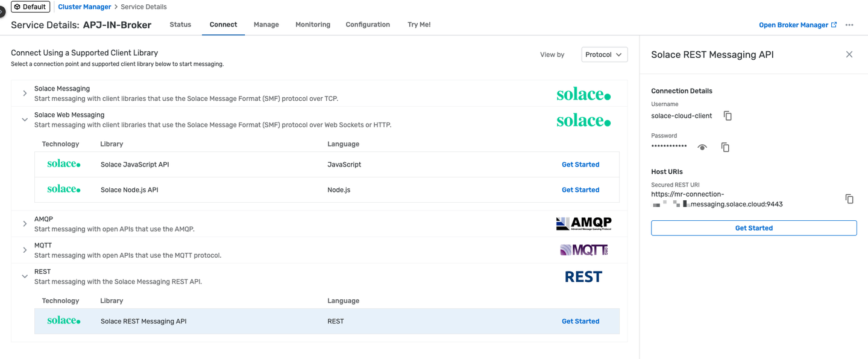Image resolution: width=868 pixels, height=359 pixels.
Task: Click the AMQP section title
Action: [x=43, y=219]
